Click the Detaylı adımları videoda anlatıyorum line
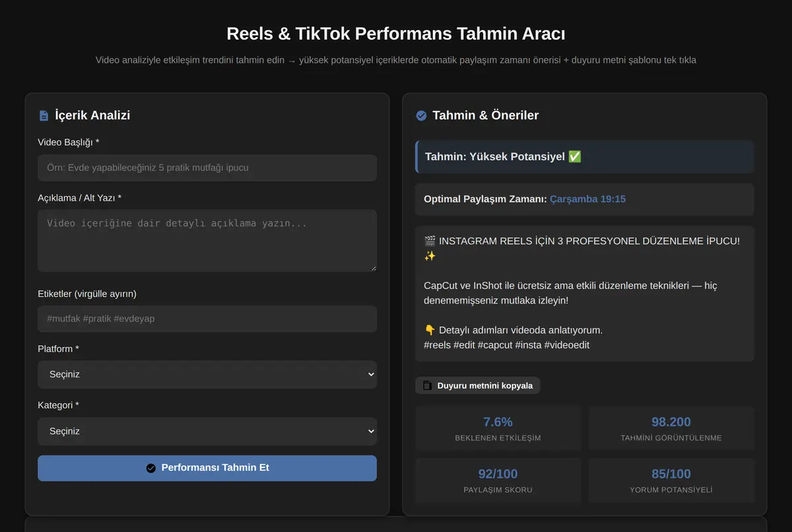This screenshot has height=532, width=792. coord(513,330)
